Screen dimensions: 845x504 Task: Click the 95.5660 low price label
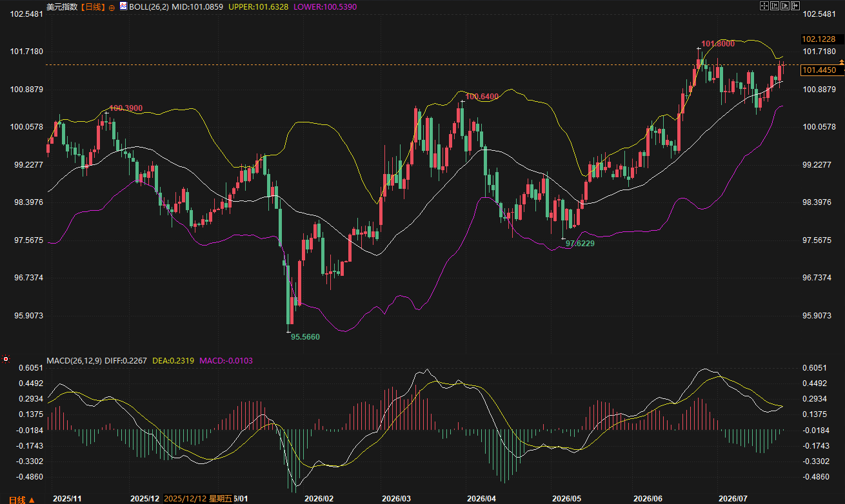(x=305, y=336)
